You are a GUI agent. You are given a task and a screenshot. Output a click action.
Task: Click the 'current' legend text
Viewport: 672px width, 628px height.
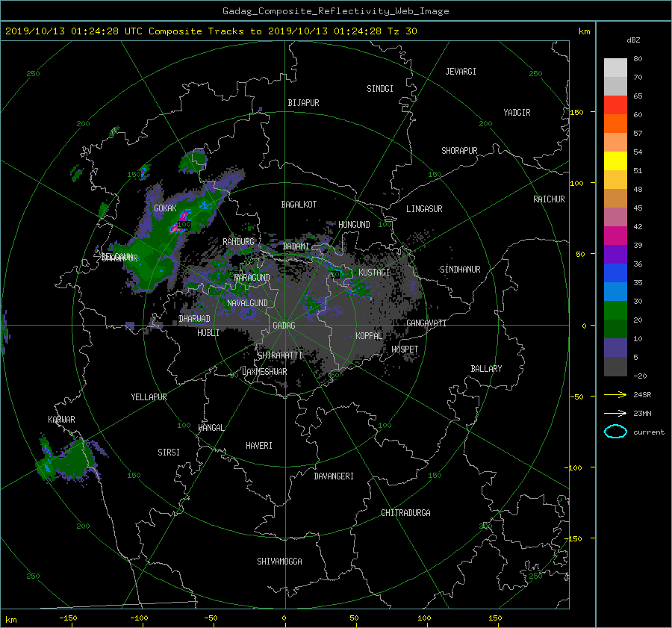648,432
